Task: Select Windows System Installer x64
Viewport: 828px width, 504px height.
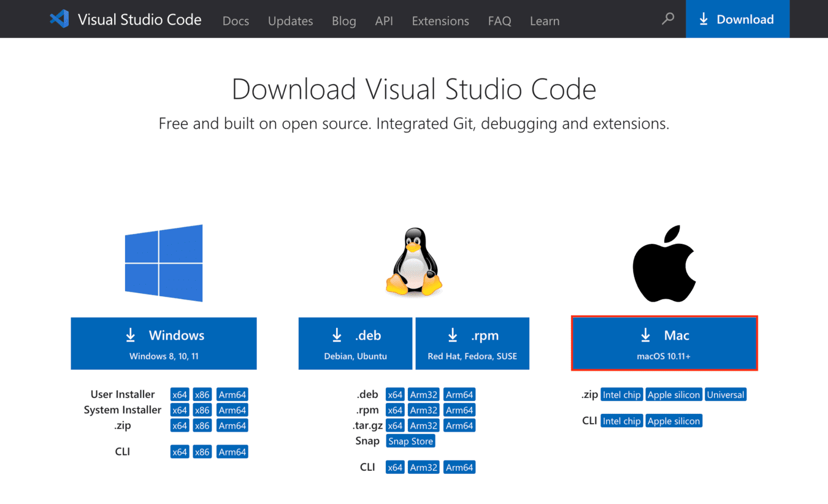Action: pos(180,410)
